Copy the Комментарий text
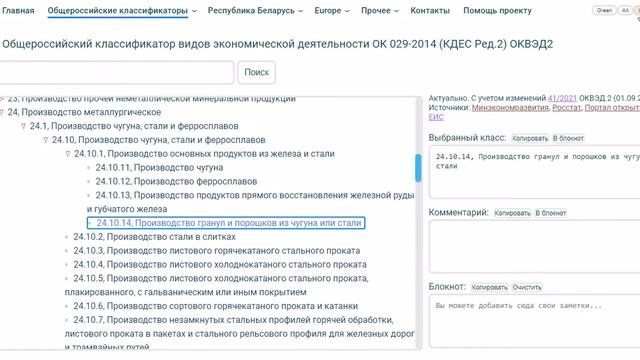The image size is (640, 360). (512, 213)
